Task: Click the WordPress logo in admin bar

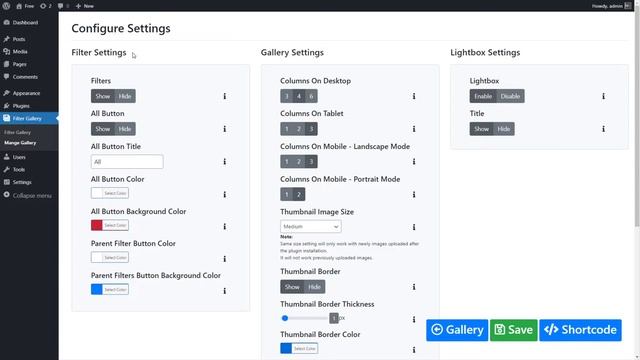Action: [x=6, y=6]
